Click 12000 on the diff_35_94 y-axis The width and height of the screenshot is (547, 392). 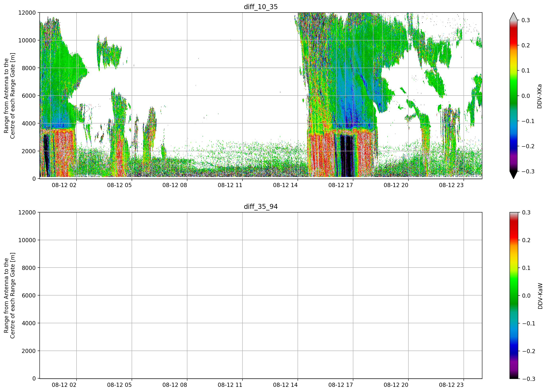pos(27,212)
